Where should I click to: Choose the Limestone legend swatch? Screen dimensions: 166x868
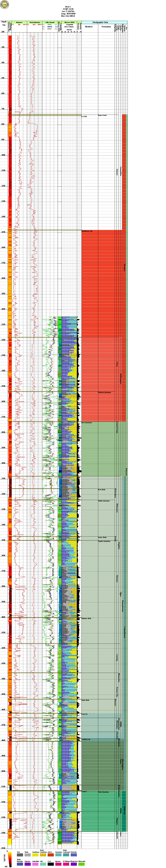click(58, 855)
